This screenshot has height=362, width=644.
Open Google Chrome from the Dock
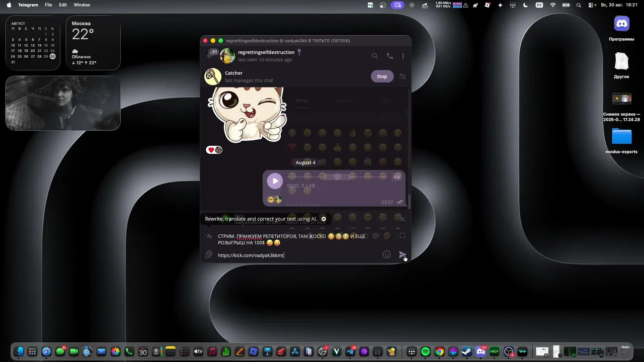[x=439, y=352]
